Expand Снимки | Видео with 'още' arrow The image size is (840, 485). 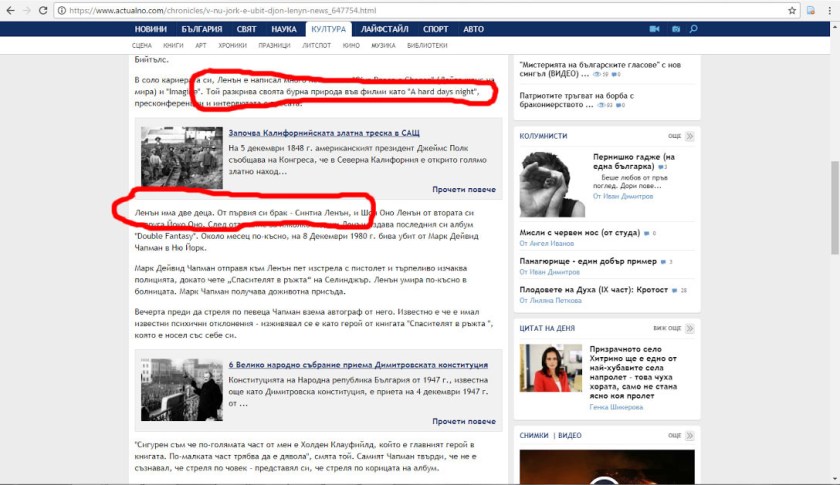[x=689, y=435]
